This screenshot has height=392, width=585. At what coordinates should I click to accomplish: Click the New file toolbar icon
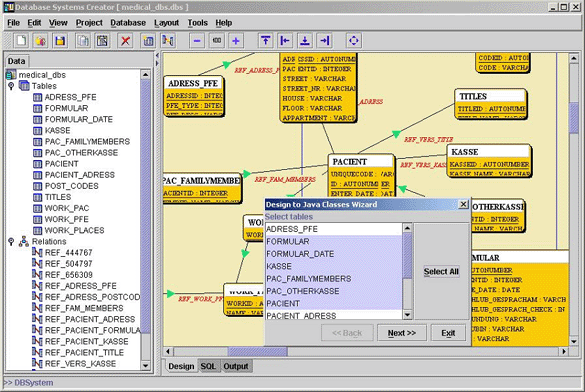click(x=21, y=40)
